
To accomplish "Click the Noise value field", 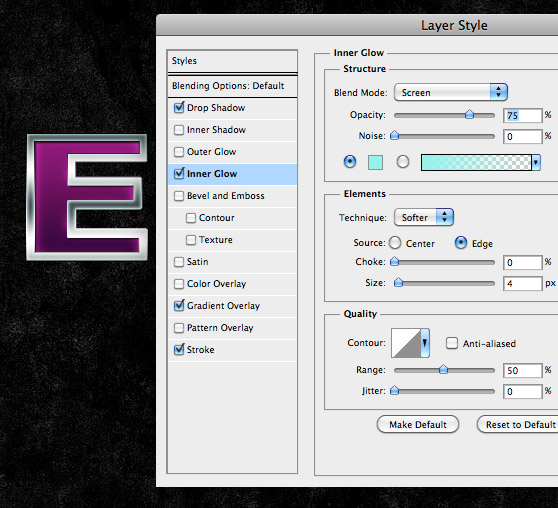I will tap(523, 136).
